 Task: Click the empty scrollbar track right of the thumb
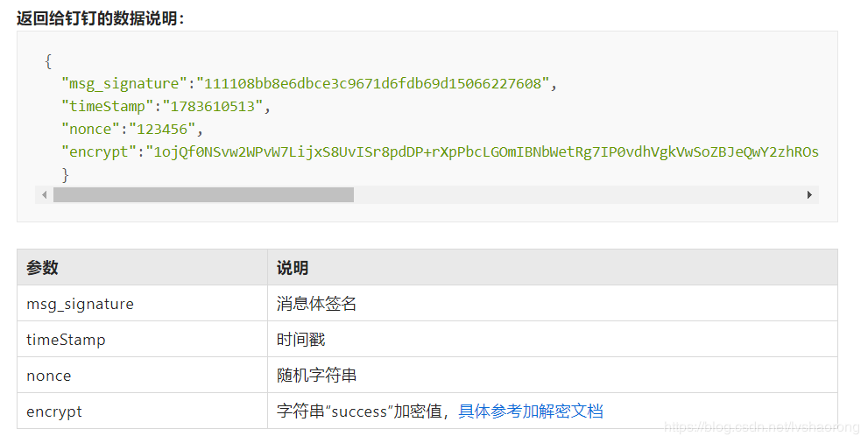coord(577,194)
